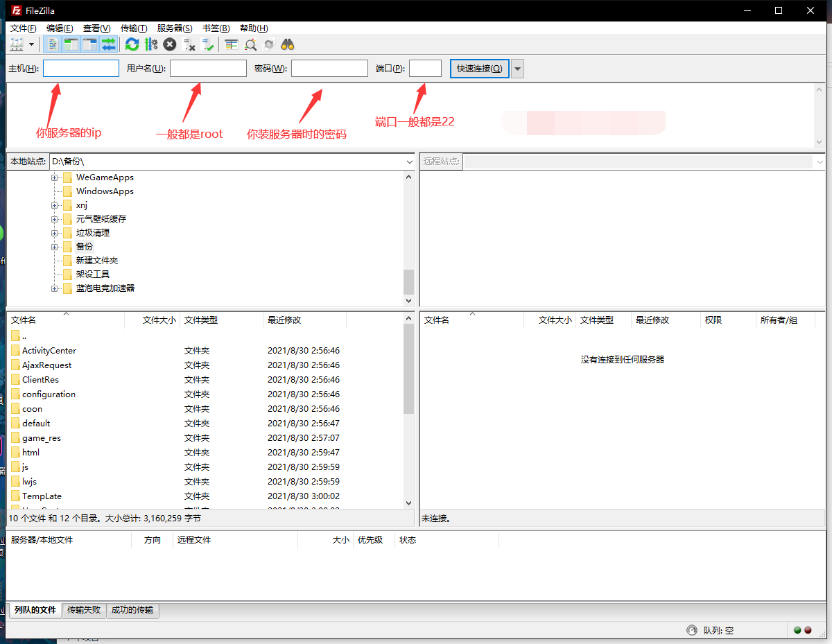This screenshot has height=644, width=832.
Task: Switch to the 传输失败 tab
Action: pos(84,611)
